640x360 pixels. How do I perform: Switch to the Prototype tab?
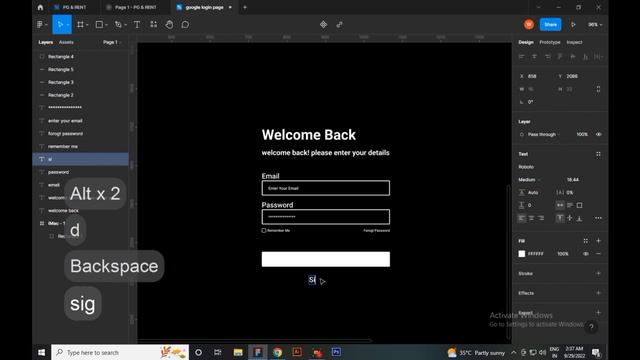(x=550, y=42)
